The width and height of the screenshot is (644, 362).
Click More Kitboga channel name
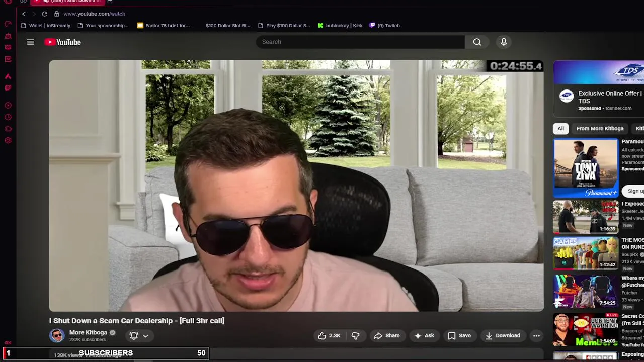click(x=88, y=332)
